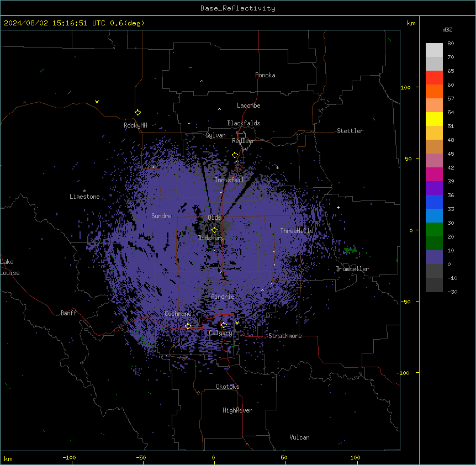The height and width of the screenshot is (465, 476).
Task: Click the Vulcan label
Action: 299,437
